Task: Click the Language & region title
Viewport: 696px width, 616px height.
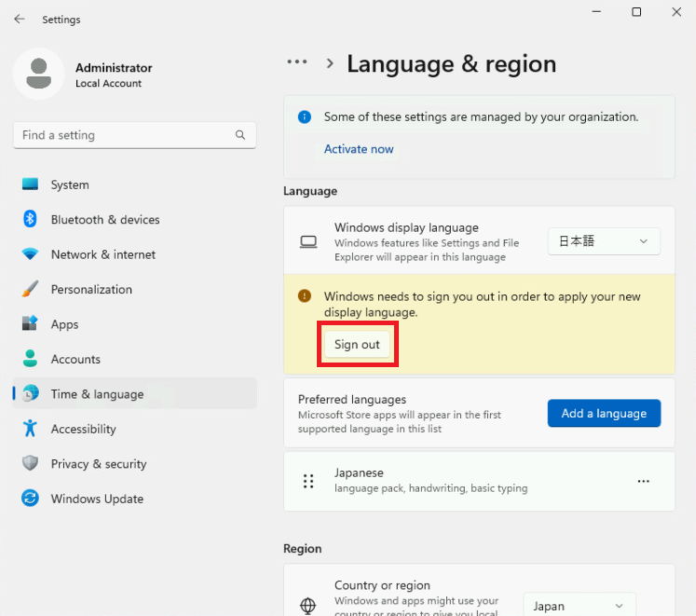Action: [x=452, y=64]
